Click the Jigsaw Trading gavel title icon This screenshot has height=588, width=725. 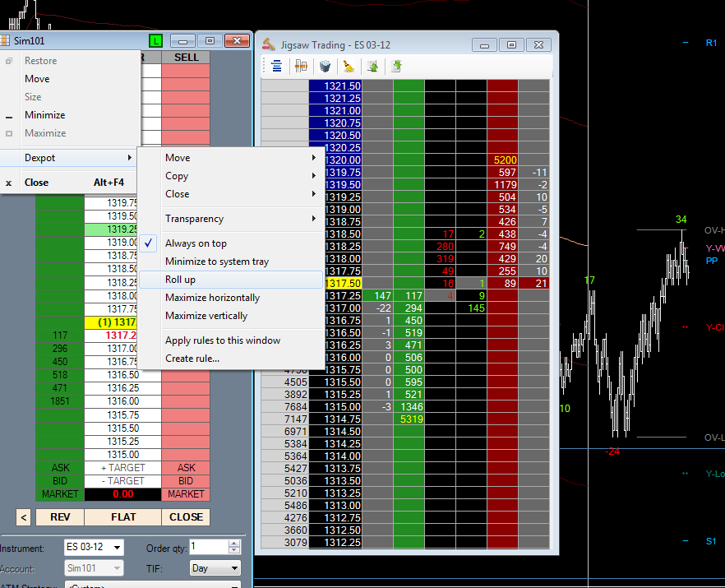pos(269,44)
